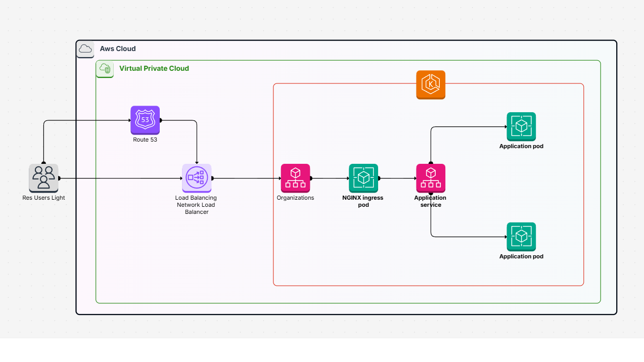Image resolution: width=644 pixels, height=362 pixels.
Task: Select the 'Aws Cloud' group title
Action: click(118, 49)
